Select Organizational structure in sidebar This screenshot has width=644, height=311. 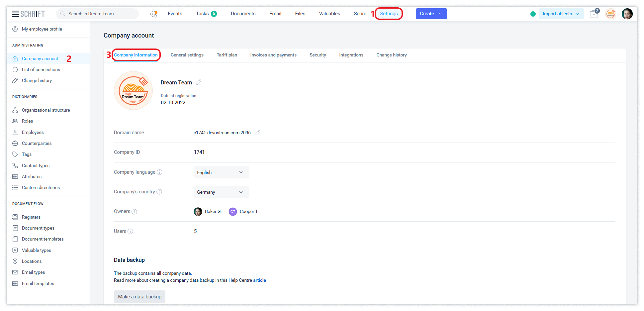point(46,110)
